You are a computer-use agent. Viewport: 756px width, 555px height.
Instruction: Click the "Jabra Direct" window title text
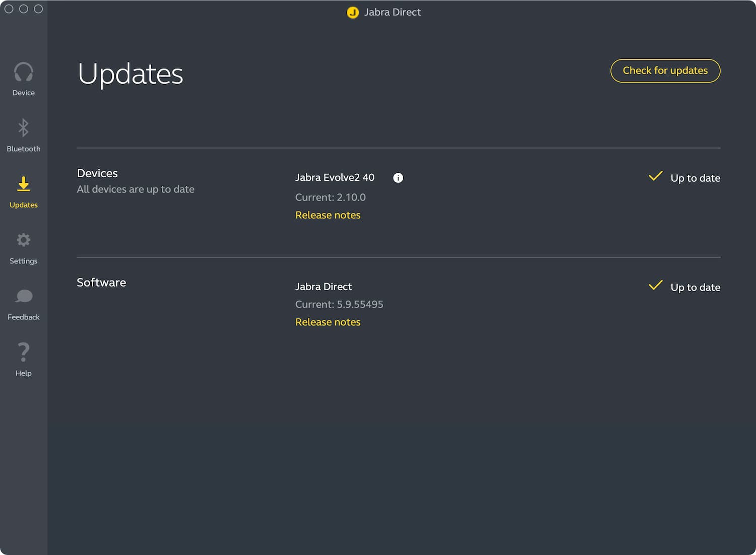[393, 12]
